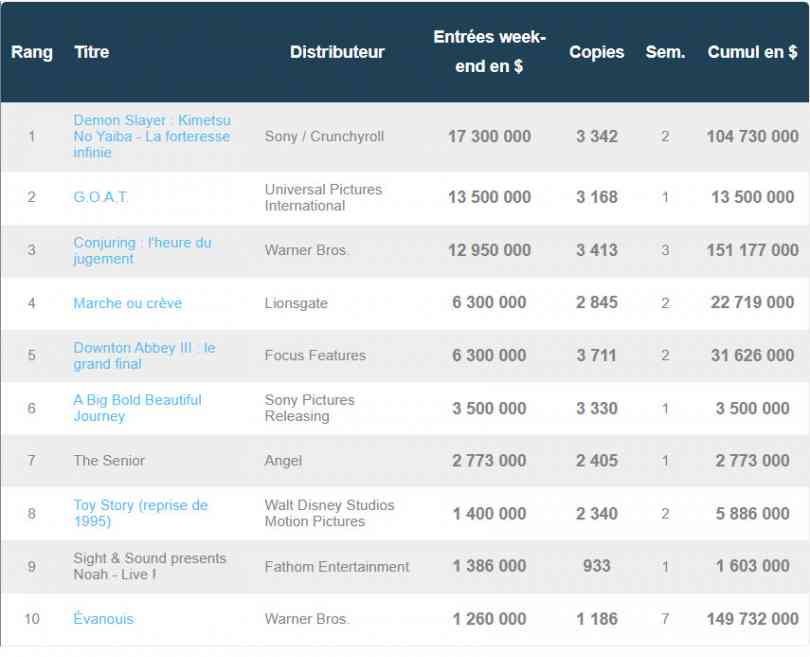
Task: Select the Focus Features distributor cell
Action: coord(315,355)
